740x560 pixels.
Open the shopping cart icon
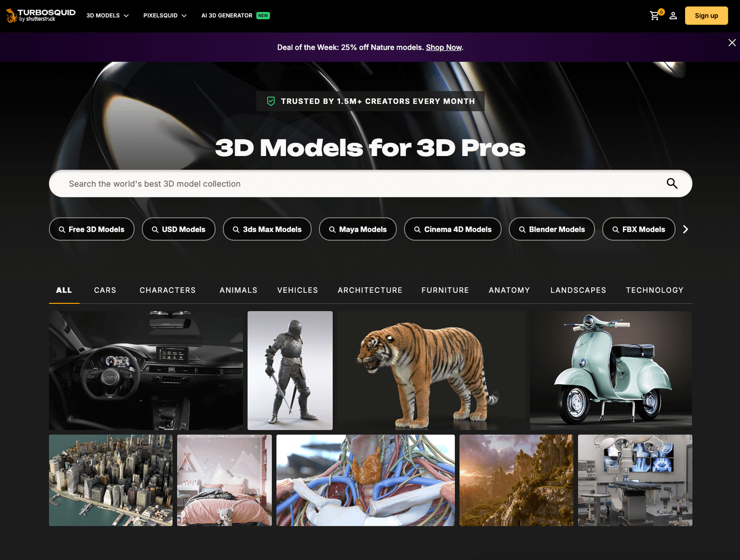(x=655, y=16)
